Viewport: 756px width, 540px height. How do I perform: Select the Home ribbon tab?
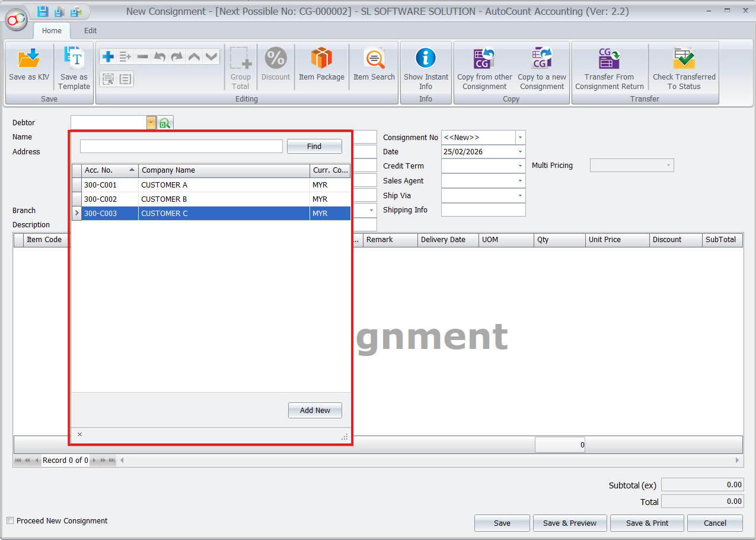[52, 30]
